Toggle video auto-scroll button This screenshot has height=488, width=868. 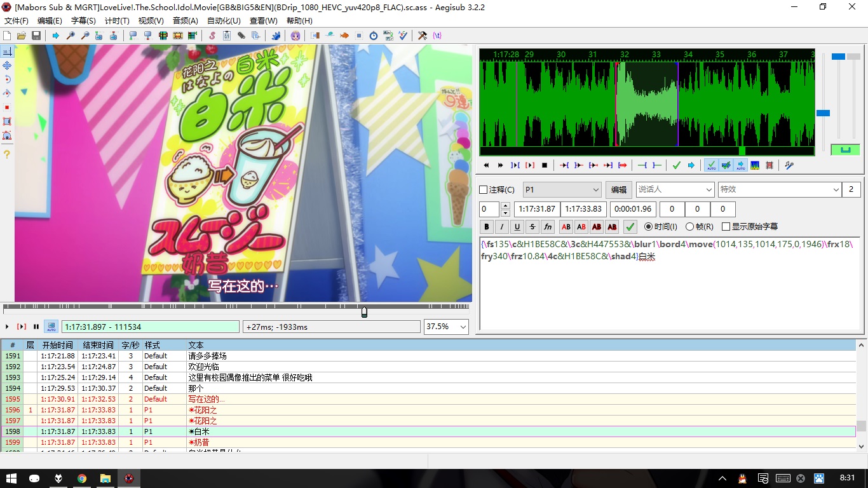point(51,327)
